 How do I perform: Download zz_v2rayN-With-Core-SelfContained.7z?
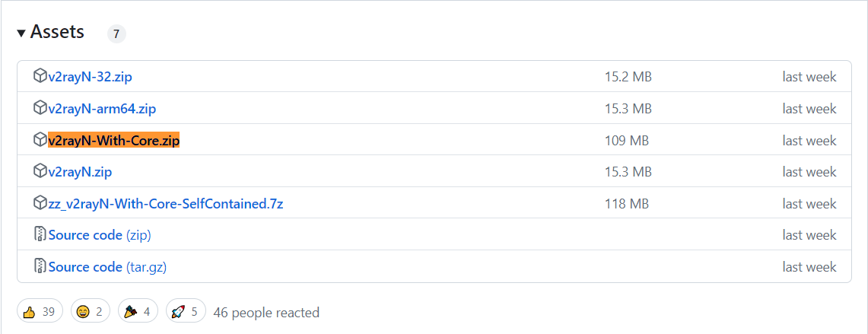tap(166, 204)
